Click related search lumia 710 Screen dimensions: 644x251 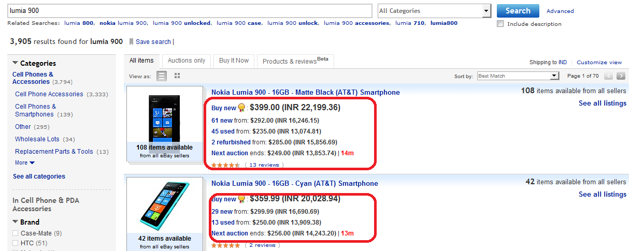click(x=410, y=23)
